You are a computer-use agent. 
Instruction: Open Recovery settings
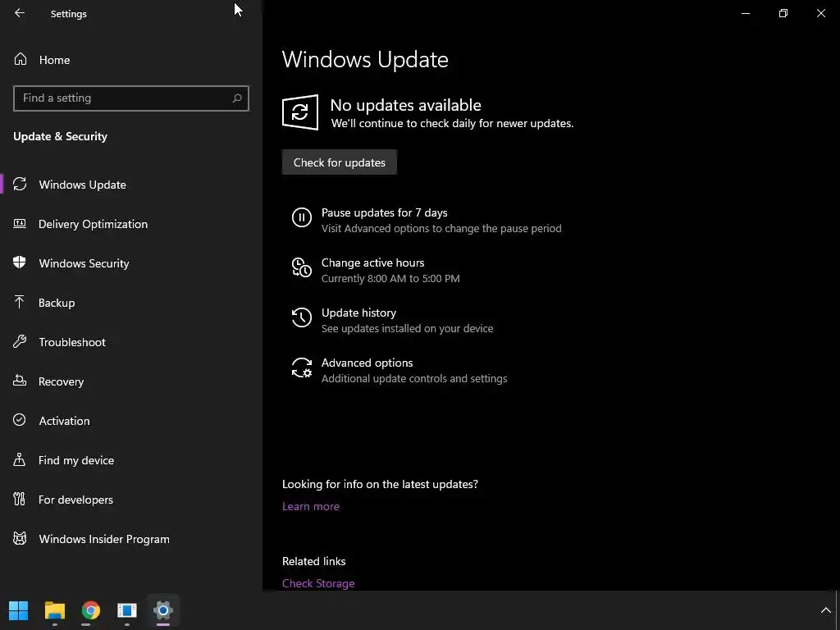click(61, 381)
